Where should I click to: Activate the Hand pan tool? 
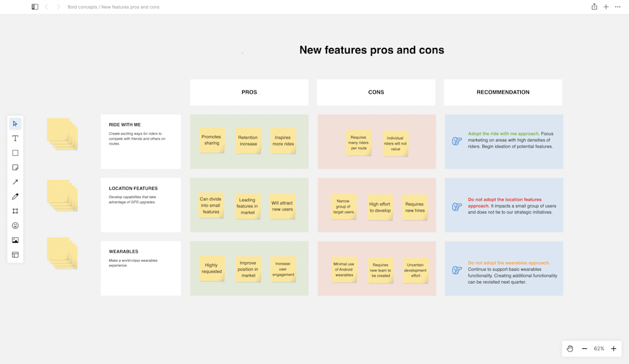(569, 348)
